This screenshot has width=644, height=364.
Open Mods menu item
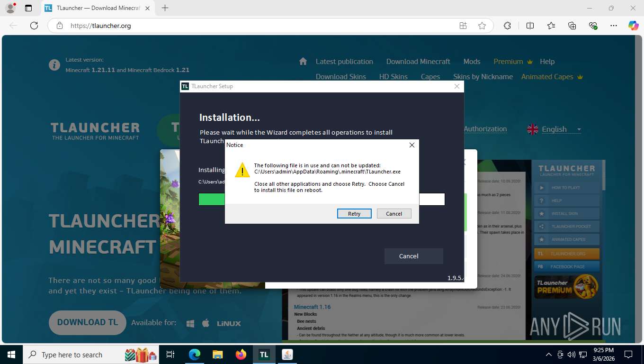pos(472,62)
